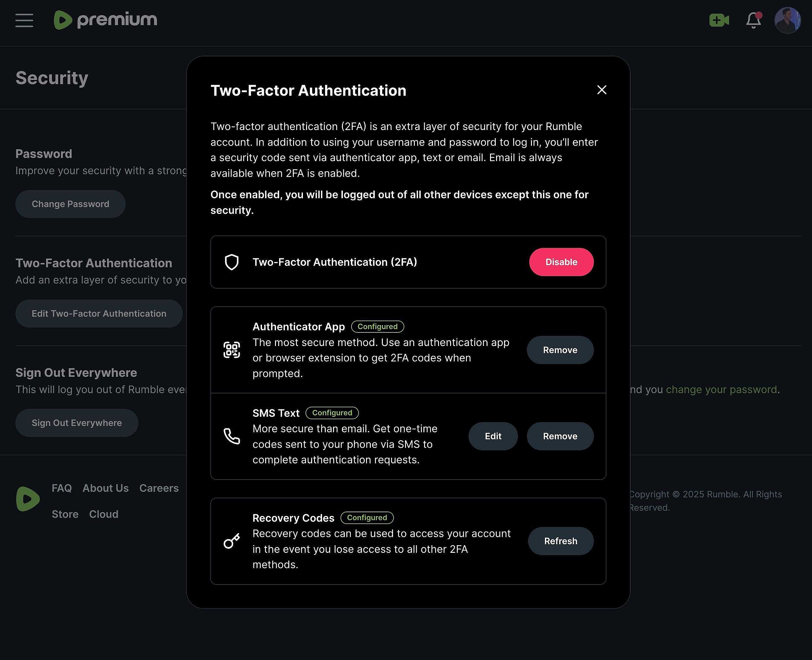812x660 pixels.
Task: Click the Authenticator App QR icon
Action: point(232,350)
